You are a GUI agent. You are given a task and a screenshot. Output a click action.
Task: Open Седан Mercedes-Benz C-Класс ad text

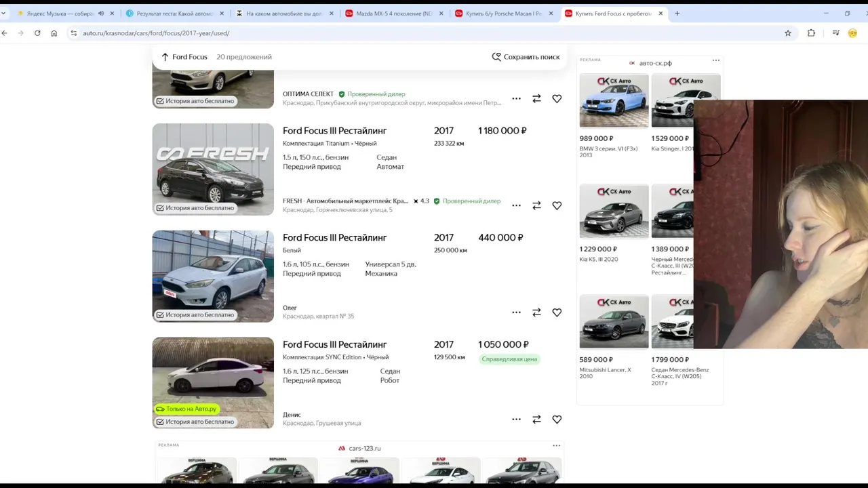(680, 376)
